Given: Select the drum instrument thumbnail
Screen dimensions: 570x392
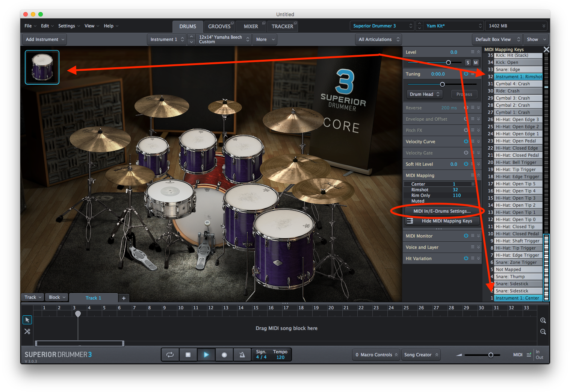Looking at the screenshot, I should [x=42, y=67].
